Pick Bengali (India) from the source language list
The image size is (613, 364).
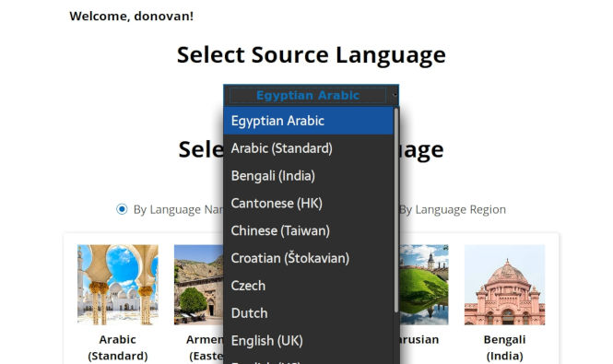(309, 176)
